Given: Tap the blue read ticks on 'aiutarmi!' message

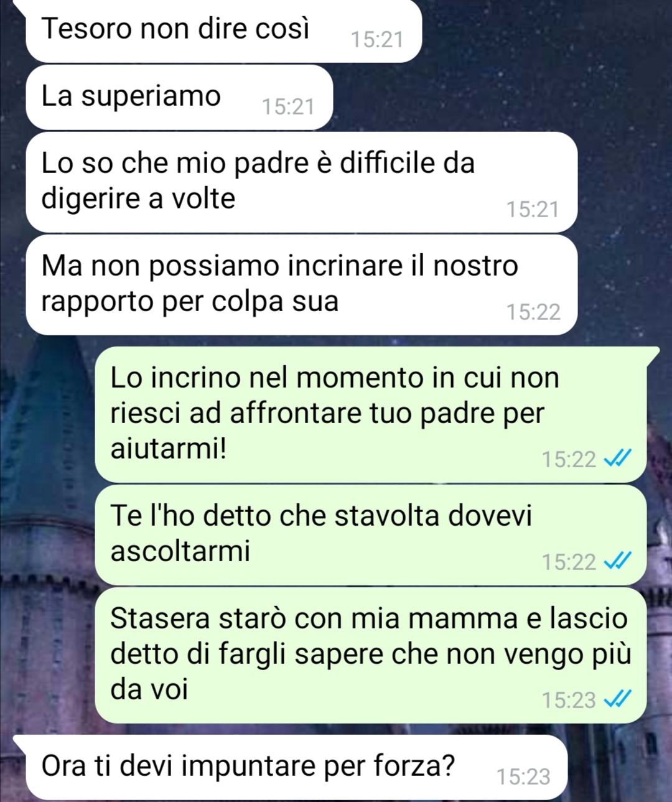Looking at the screenshot, I should pos(618,459).
